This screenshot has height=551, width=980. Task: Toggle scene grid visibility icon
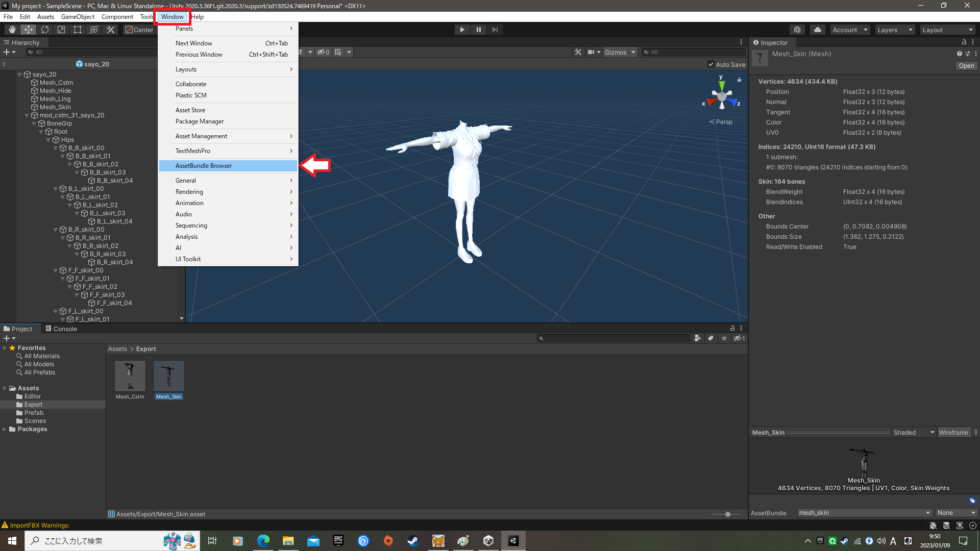coord(338,52)
